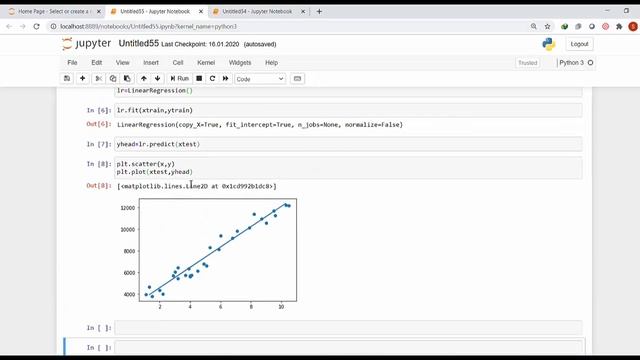The width and height of the screenshot is (640, 360).
Task: Click the green browser extension icon
Action: pos(564,26)
